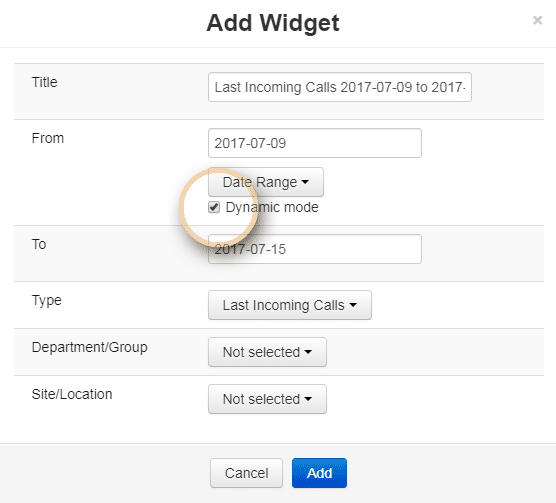Expand the Last Incoming Calls type dropdown
The height and width of the screenshot is (503, 556).
(x=290, y=305)
